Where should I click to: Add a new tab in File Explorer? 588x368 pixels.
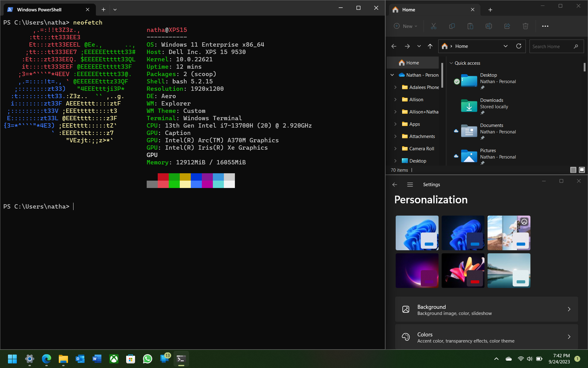(490, 10)
